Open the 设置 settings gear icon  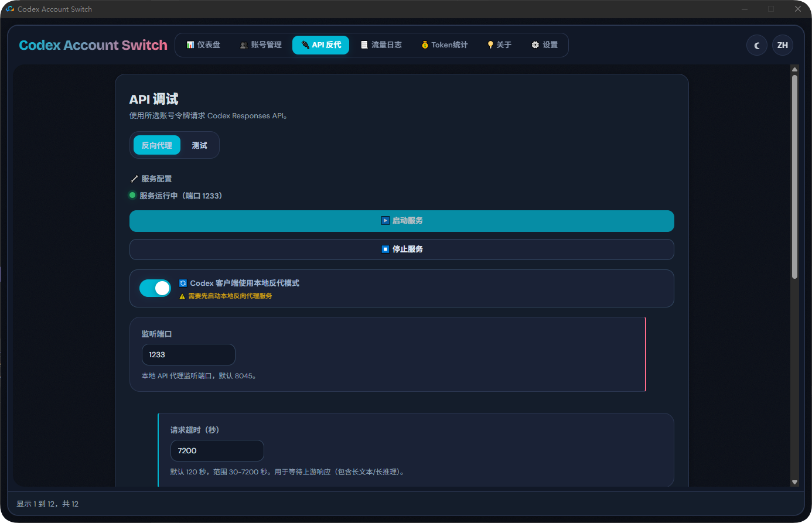(x=535, y=45)
